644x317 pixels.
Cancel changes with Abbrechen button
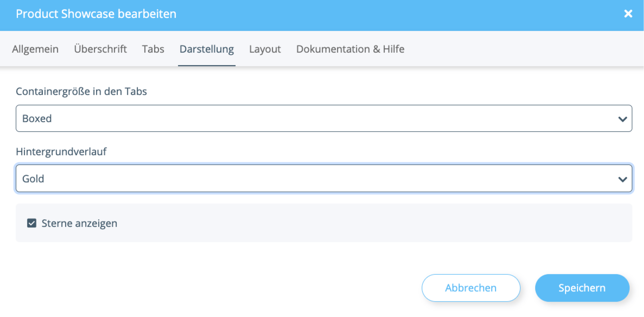tap(471, 288)
